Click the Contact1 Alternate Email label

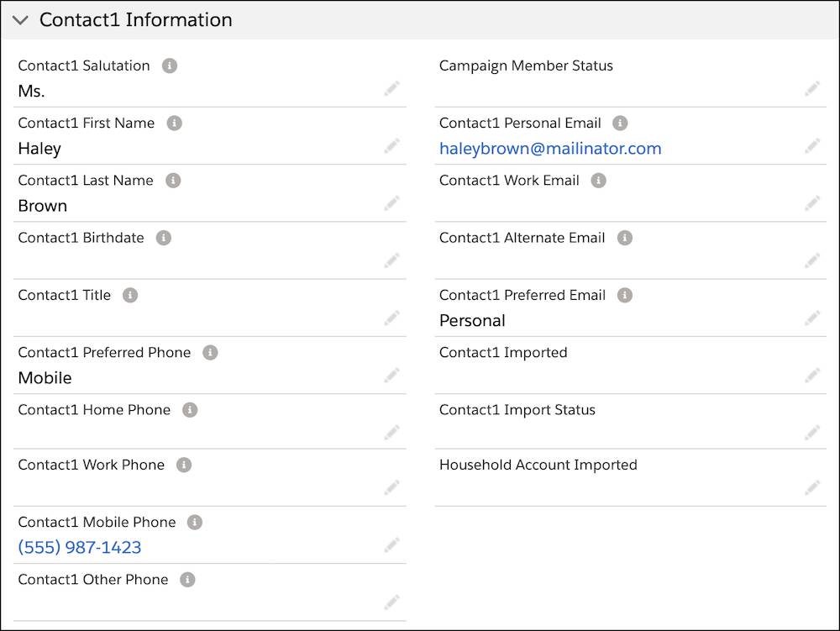(x=522, y=238)
